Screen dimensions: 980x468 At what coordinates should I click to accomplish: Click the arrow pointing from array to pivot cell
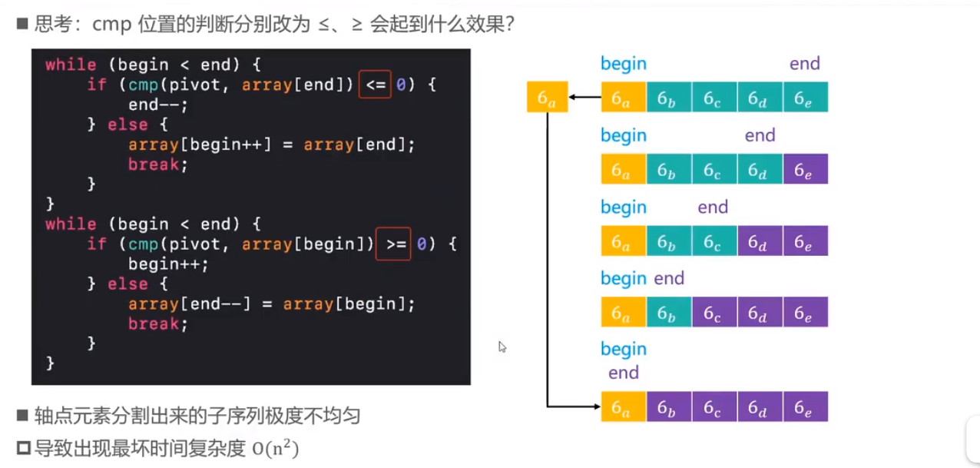[x=584, y=98]
